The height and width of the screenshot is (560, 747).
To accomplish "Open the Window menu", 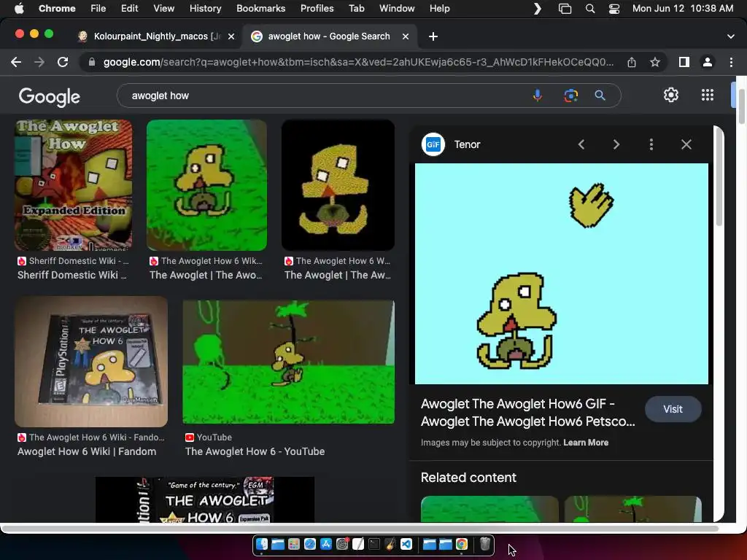I will tap(397, 9).
